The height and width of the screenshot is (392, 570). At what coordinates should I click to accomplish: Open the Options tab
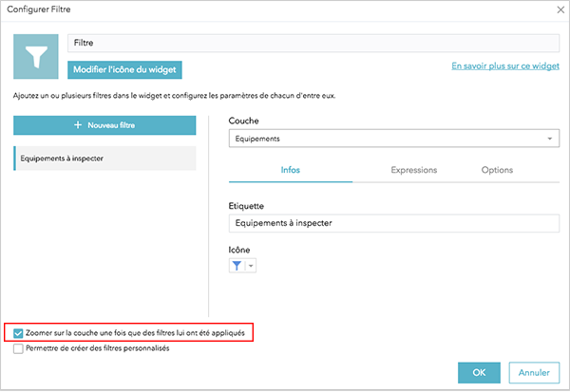497,170
